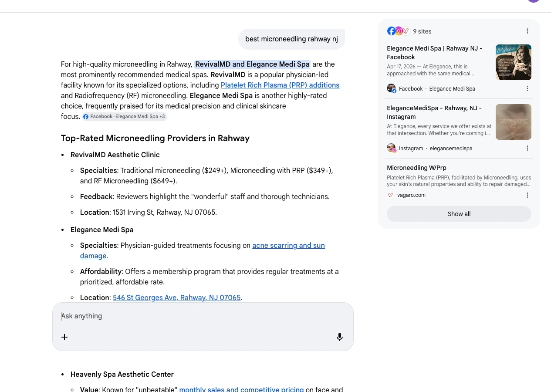Click the 1531 Irving St, Rahway, NJ 07065 address text
Screen dimensions: 551x392
[165, 212]
